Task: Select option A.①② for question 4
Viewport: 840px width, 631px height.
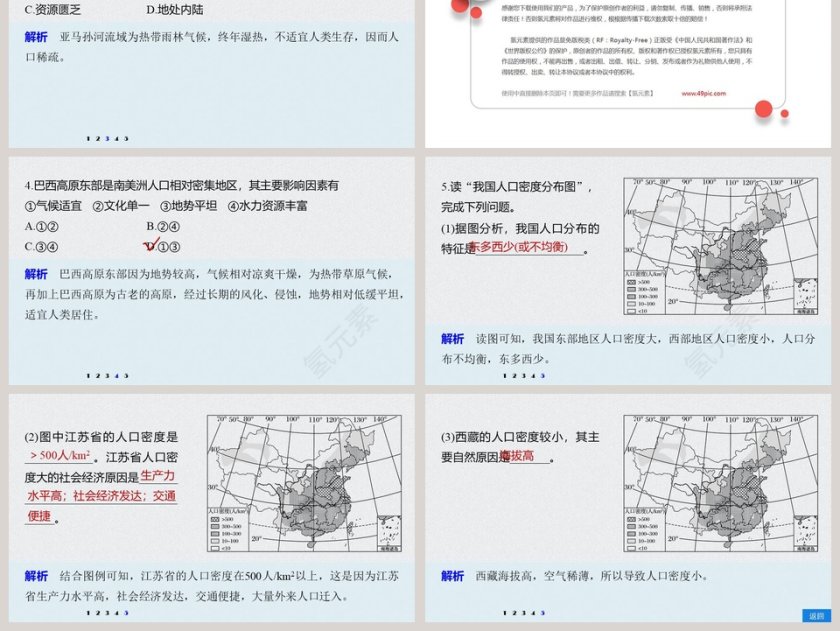Action: click(x=43, y=225)
